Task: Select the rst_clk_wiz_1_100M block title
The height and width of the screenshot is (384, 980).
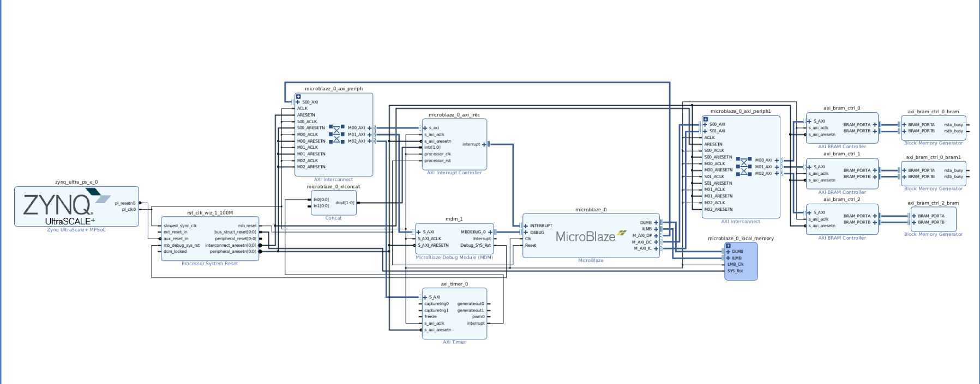Action: point(210,213)
